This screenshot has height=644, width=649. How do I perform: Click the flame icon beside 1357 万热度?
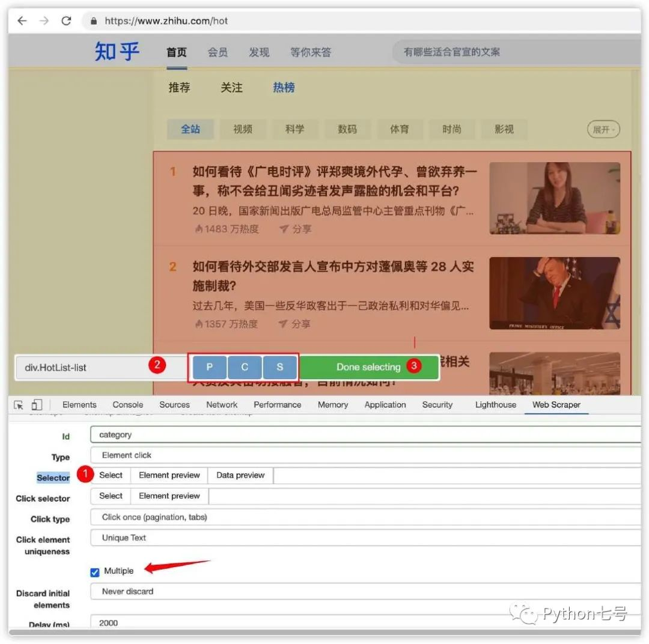coord(199,324)
